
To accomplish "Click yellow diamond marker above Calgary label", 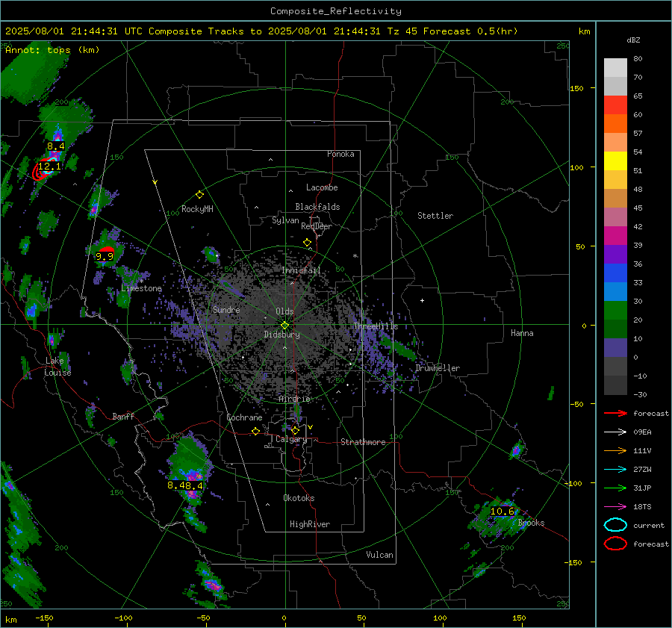I will [x=295, y=430].
